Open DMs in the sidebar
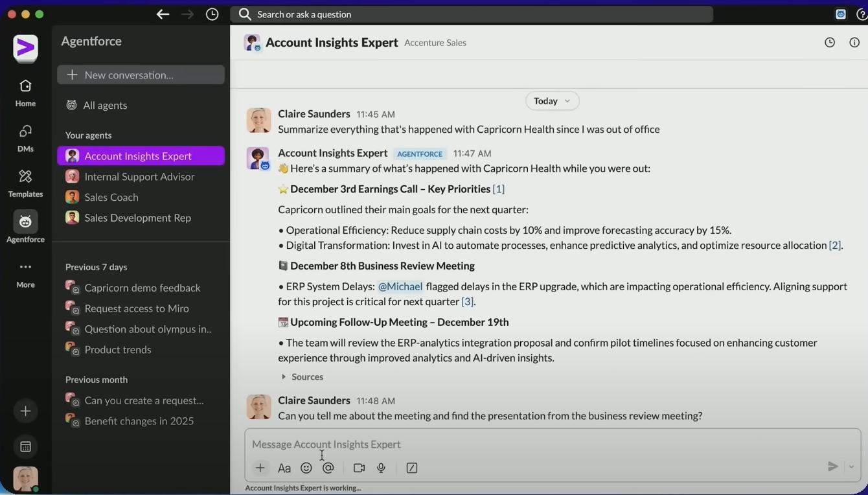 (25, 138)
